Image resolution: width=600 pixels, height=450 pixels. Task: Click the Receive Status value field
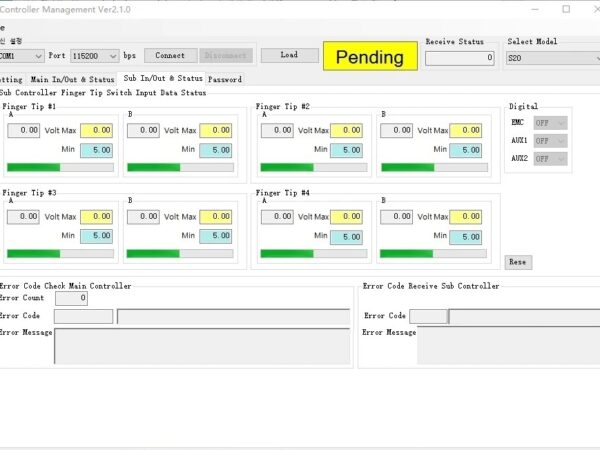460,58
